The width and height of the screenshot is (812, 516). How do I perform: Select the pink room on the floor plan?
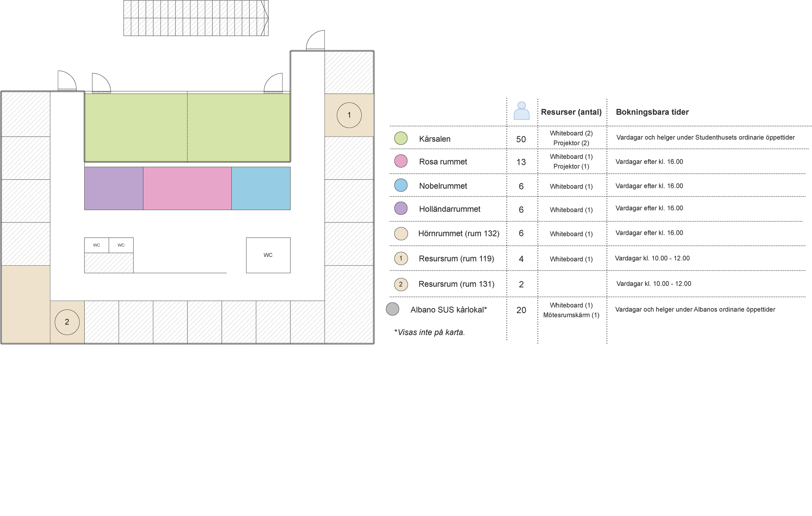pyautogui.click(x=187, y=188)
